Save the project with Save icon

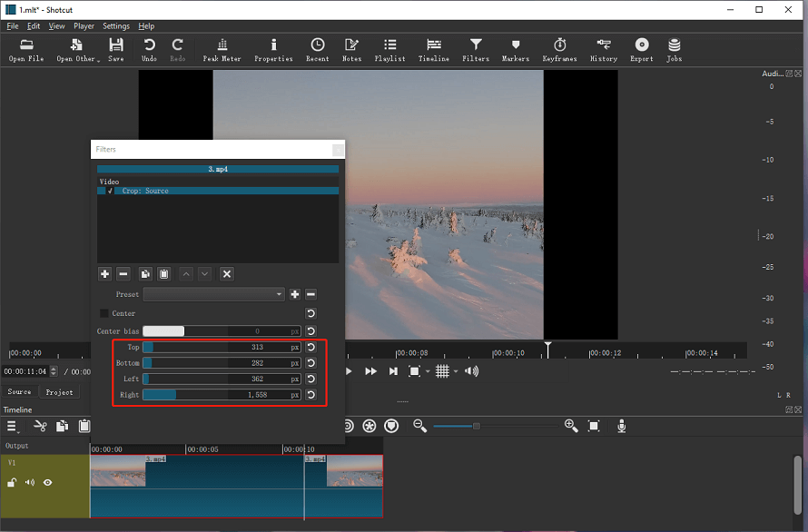pos(116,50)
